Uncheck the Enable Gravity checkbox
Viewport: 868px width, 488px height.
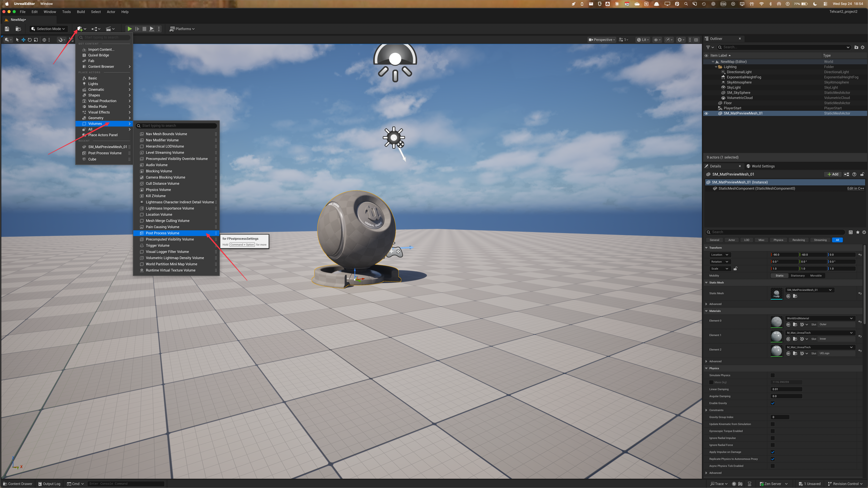click(773, 403)
